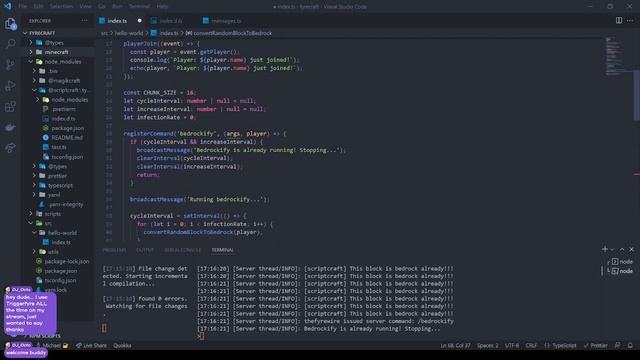Click the Prettier status bar item

point(596,345)
